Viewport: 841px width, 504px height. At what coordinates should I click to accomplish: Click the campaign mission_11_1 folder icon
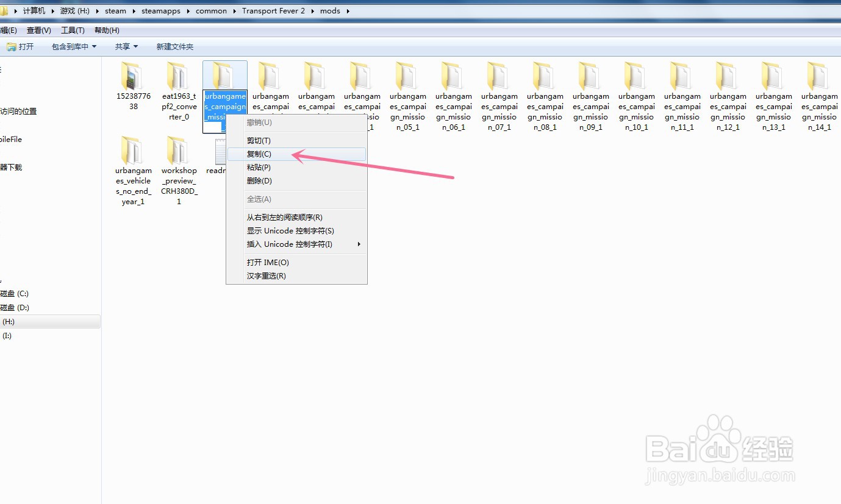pos(681,76)
